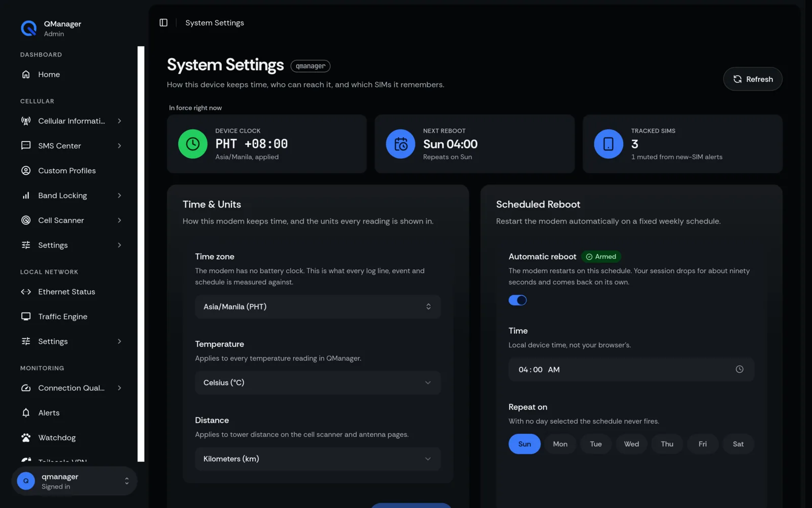Expand the Cellular Information submenu chevron
The height and width of the screenshot is (508, 812).
coord(119,121)
